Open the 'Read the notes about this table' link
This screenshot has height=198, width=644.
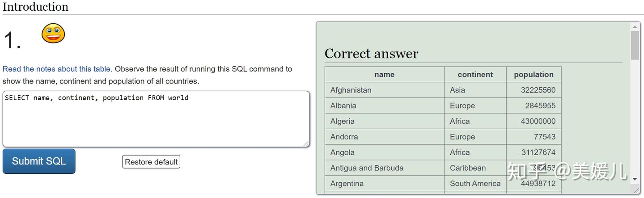[57, 69]
